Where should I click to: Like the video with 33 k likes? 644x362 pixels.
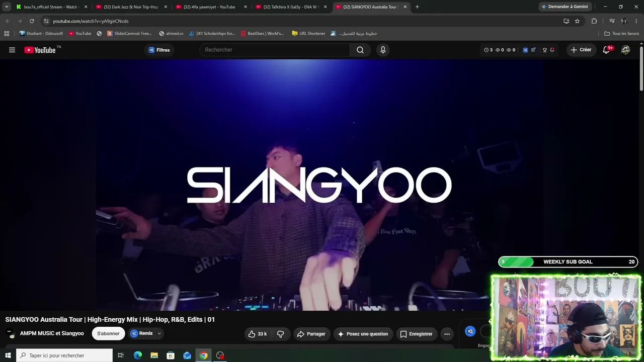coord(258,334)
